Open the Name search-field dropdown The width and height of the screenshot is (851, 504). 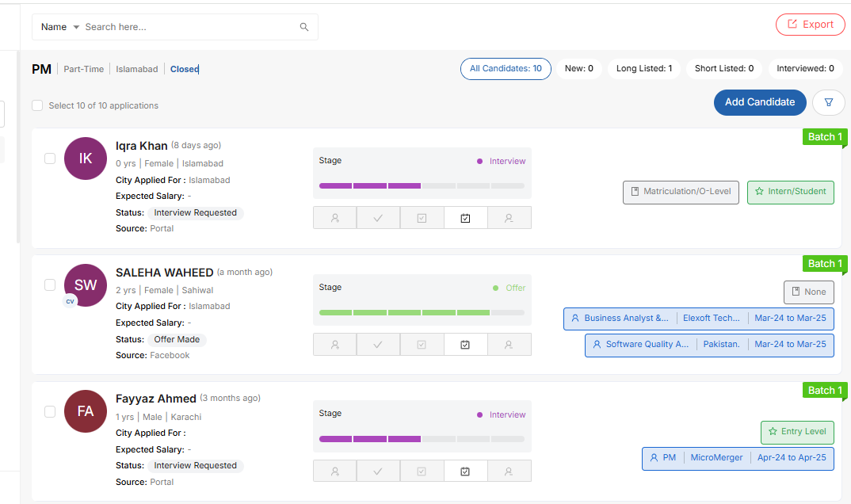[x=60, y=27]
